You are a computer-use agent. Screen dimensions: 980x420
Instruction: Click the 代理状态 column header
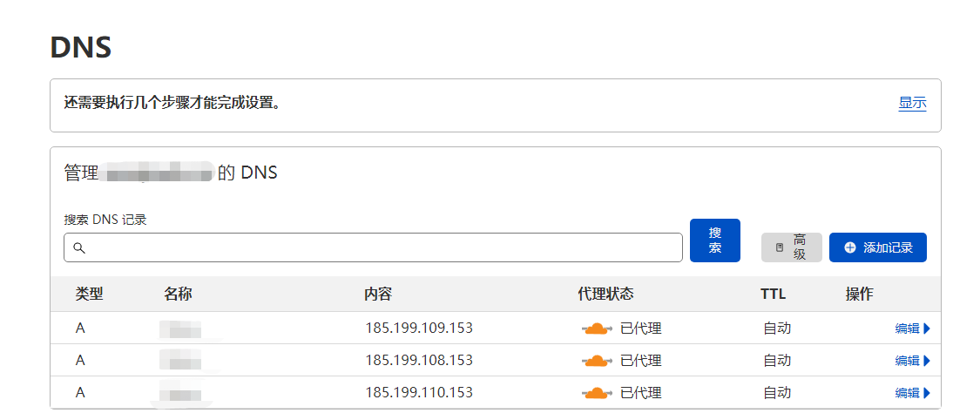[605, 295]
